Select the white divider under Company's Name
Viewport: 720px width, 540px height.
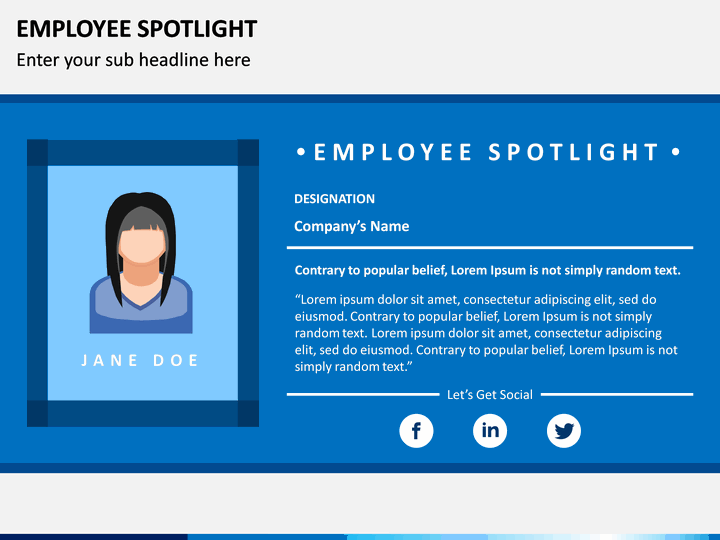coord(490,248)
